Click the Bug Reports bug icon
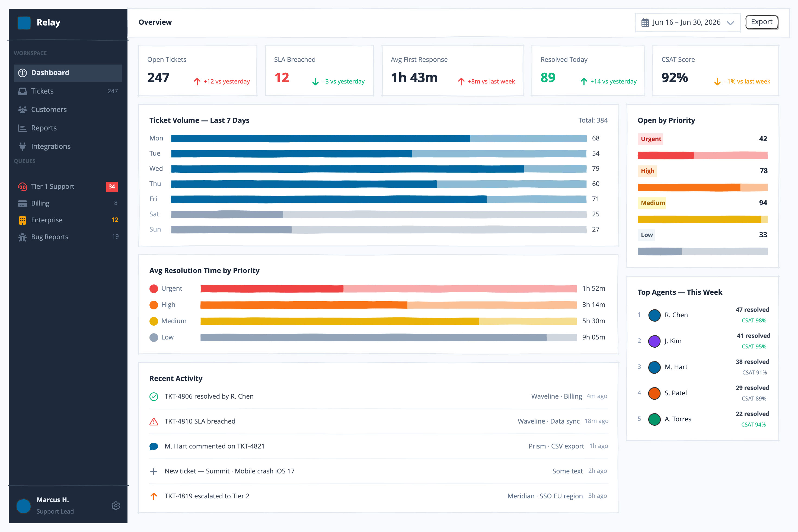 tap(23, 237)
